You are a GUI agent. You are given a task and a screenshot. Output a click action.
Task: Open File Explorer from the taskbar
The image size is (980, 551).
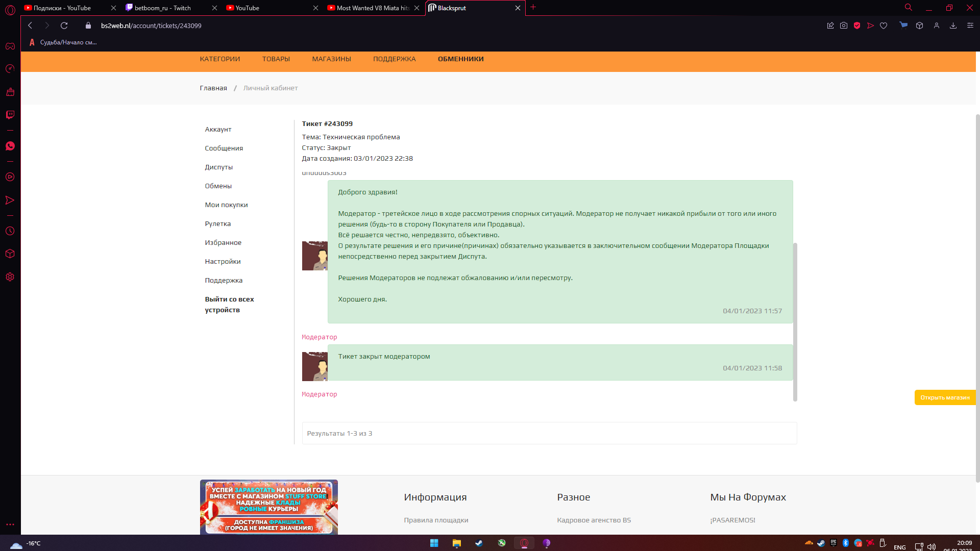tap(457, 543)
